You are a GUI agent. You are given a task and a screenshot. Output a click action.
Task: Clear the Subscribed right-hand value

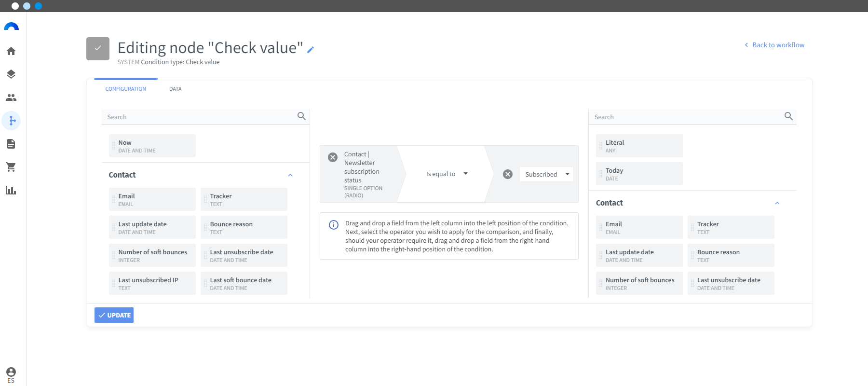coord(508,174)
